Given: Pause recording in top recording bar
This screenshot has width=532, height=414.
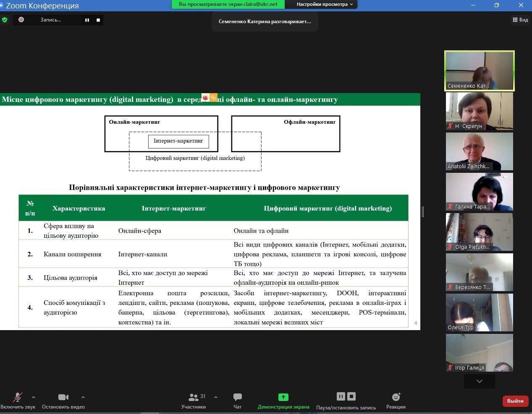Looking at the screenshot, I should tap(87, 20).
